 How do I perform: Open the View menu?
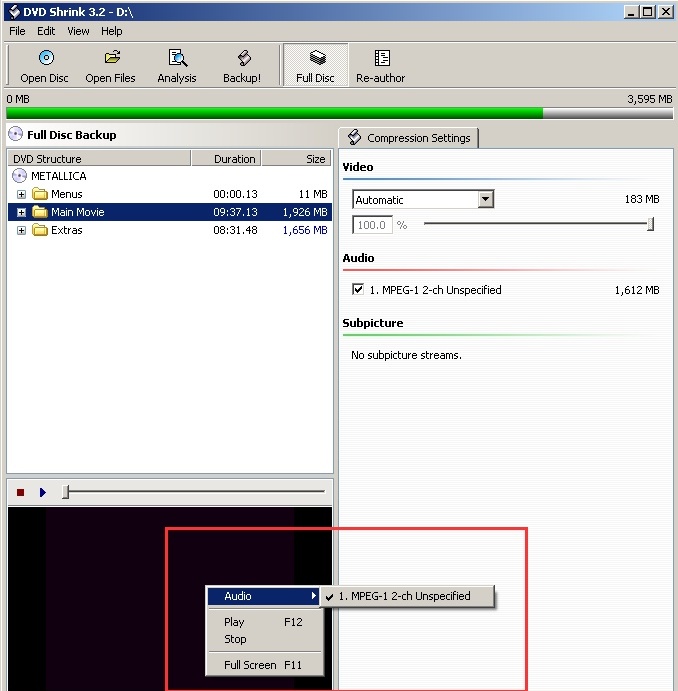point(78,31)
